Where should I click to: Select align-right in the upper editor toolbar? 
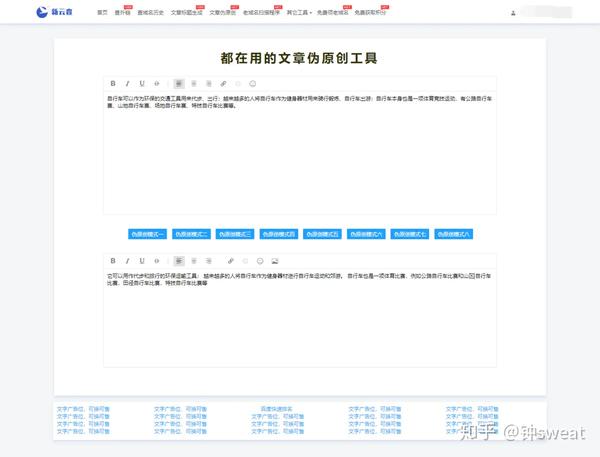pyautogui.click(x=209, y=83)
